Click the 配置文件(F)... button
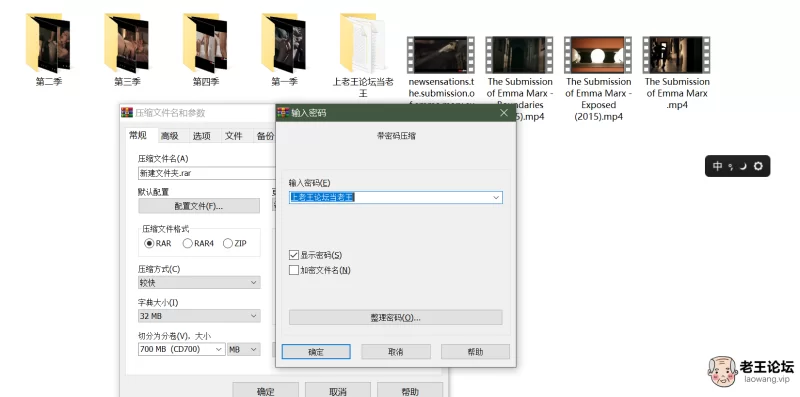Viewport: 800px width, 397px height. click(199, 206)
